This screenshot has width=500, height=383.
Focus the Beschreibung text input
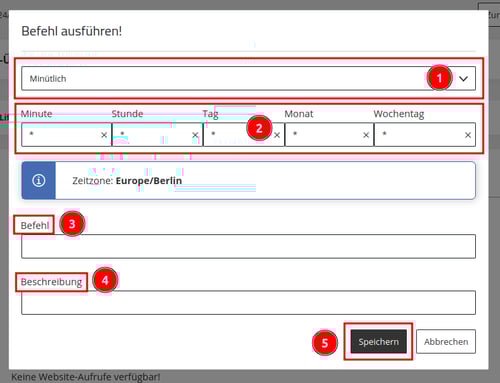coord(248,303)
